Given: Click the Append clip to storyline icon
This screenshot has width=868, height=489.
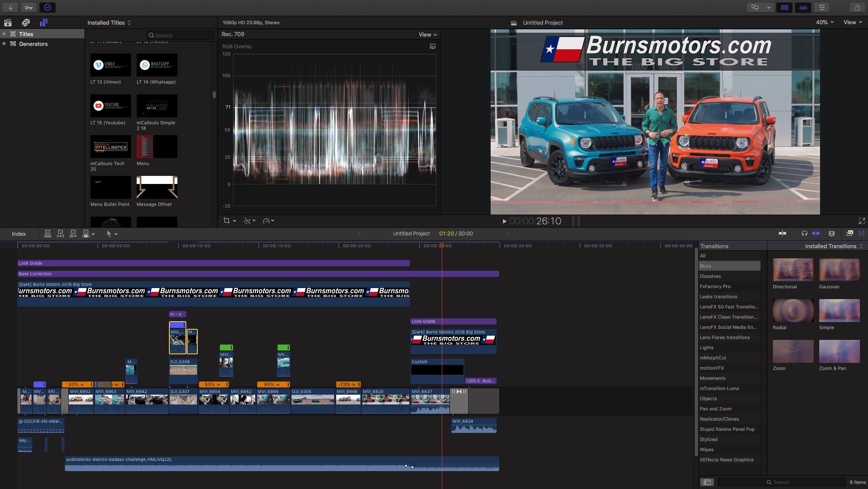Looking at the screenshot, I should point(73,234).
